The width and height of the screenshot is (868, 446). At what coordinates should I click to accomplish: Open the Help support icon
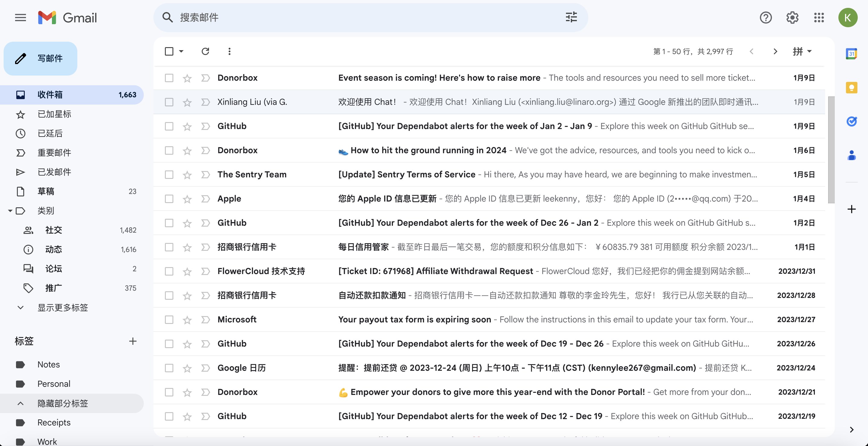[x=766, y=18]
